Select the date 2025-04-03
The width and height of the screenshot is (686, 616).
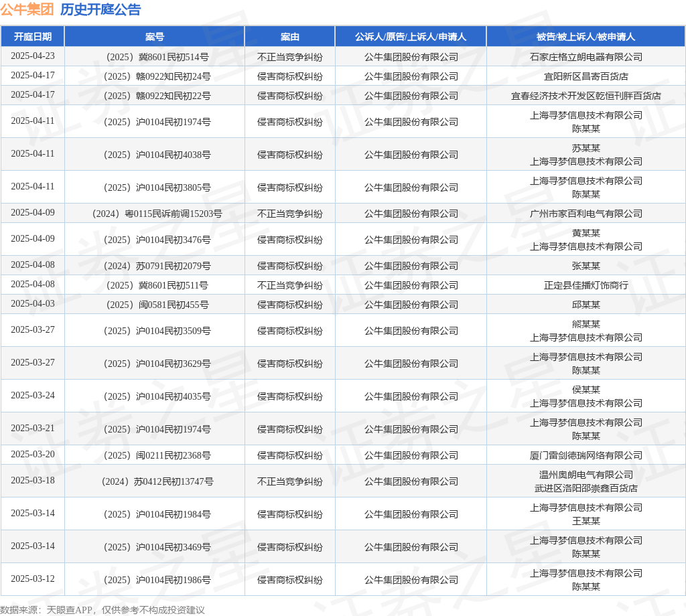pos(33,304)
